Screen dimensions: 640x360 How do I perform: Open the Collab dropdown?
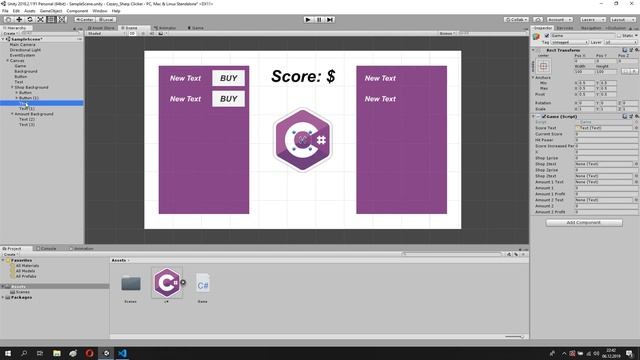[516, 19]
